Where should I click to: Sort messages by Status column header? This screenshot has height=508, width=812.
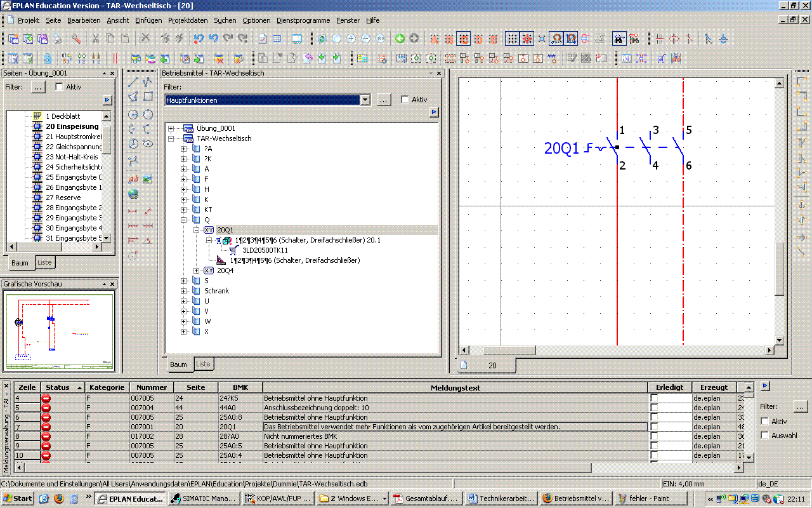point(63,387)
